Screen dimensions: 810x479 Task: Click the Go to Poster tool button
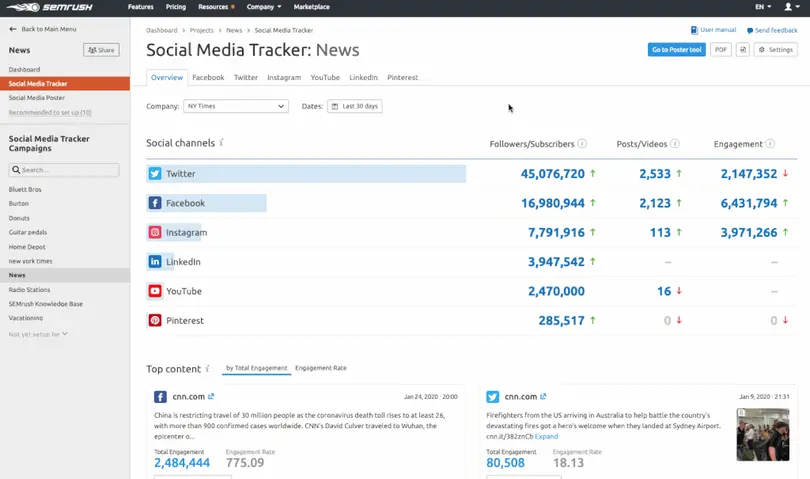click(x=676, y=50)
